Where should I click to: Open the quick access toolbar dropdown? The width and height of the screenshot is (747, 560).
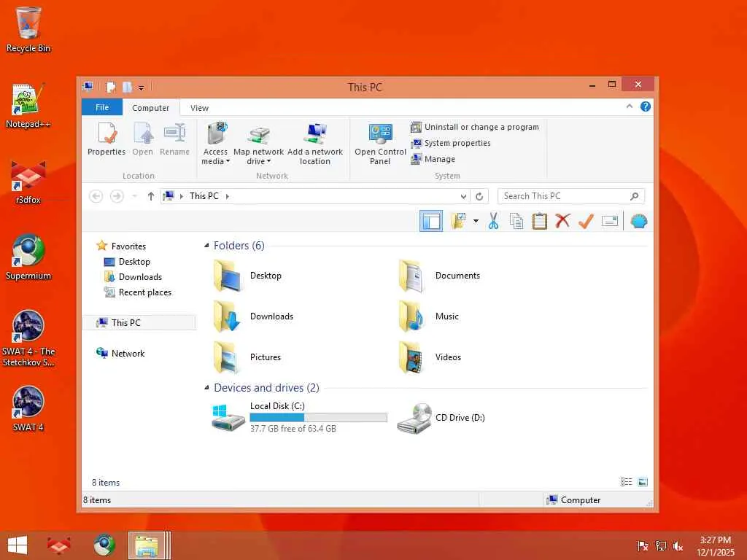point(141,87)
